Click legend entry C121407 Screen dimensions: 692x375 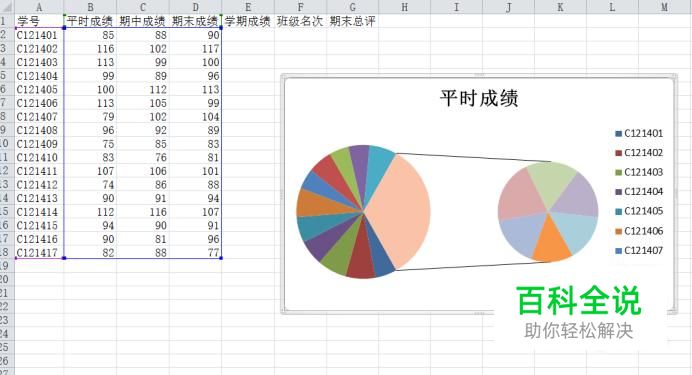click(x=639, y=250)
